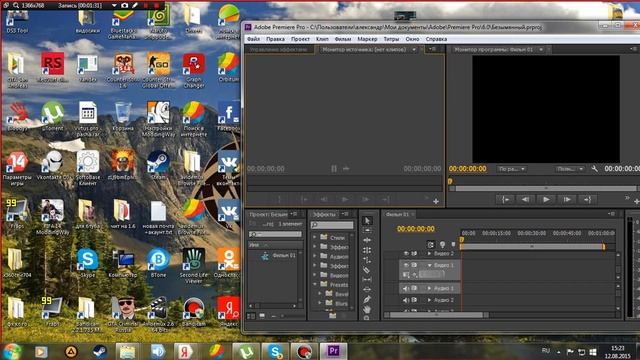Image resolution: width=640 pixels, height=360 pixels.
Task: Click the timeline horizontal zoom scrollbar
Action: point(436,315)
